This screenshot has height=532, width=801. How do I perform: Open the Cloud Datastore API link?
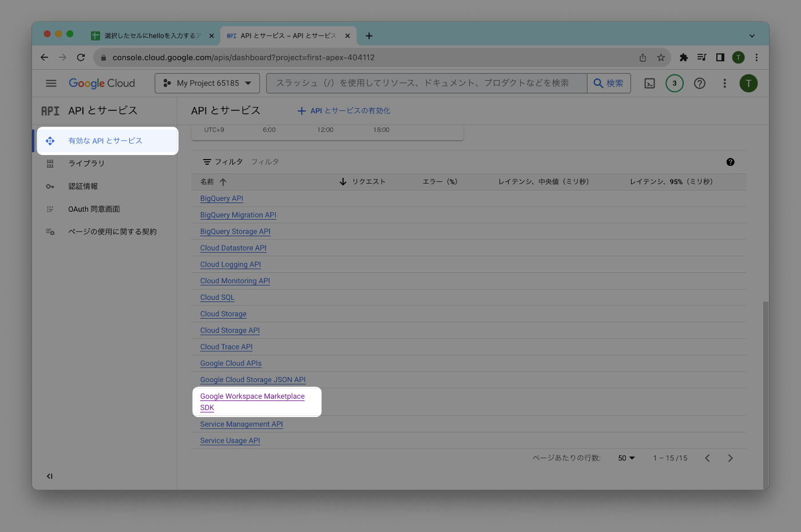(x=233, y=248)
